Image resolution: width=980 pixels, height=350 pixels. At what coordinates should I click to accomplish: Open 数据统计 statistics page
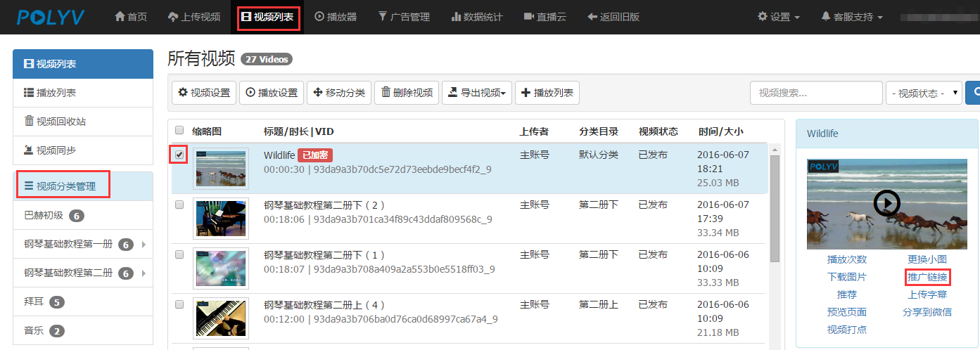tap(477, 17)
